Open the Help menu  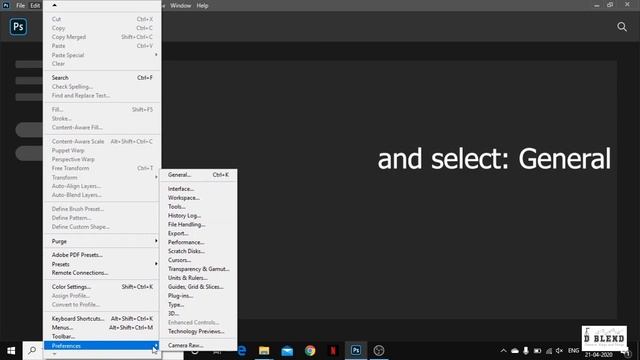click(202, 5)
